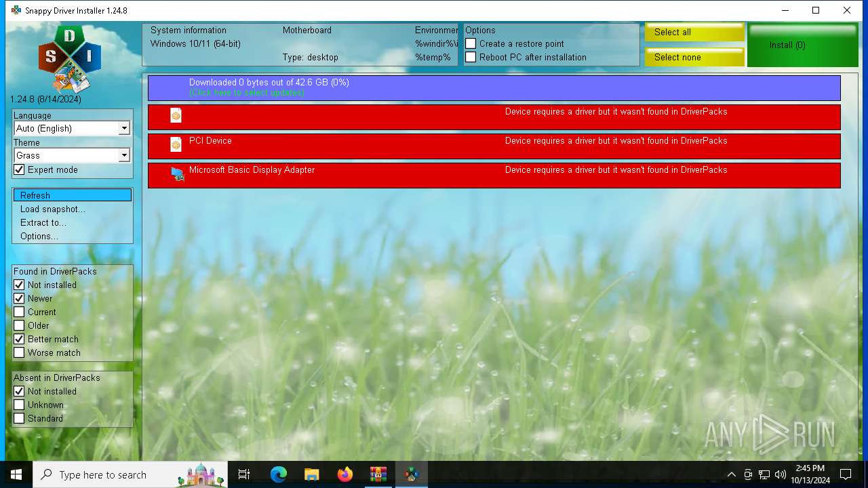Click the 'Click here to select updates' link

click(247, 92)
